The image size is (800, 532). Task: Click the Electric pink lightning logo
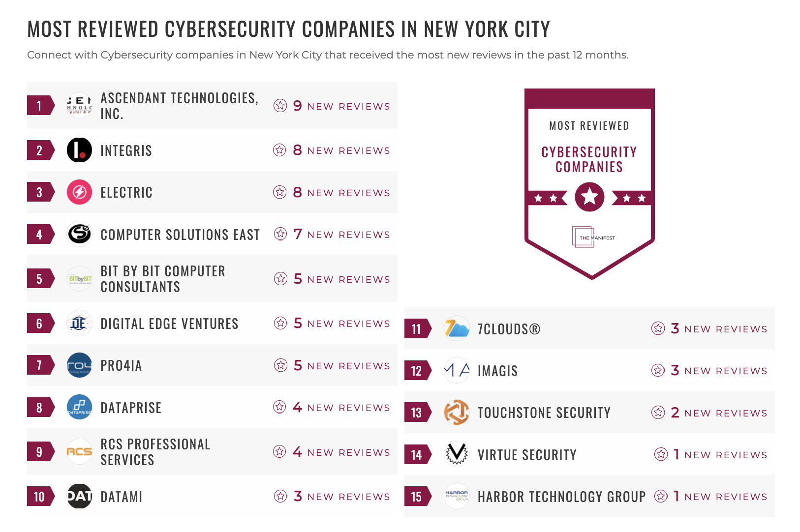79,192
